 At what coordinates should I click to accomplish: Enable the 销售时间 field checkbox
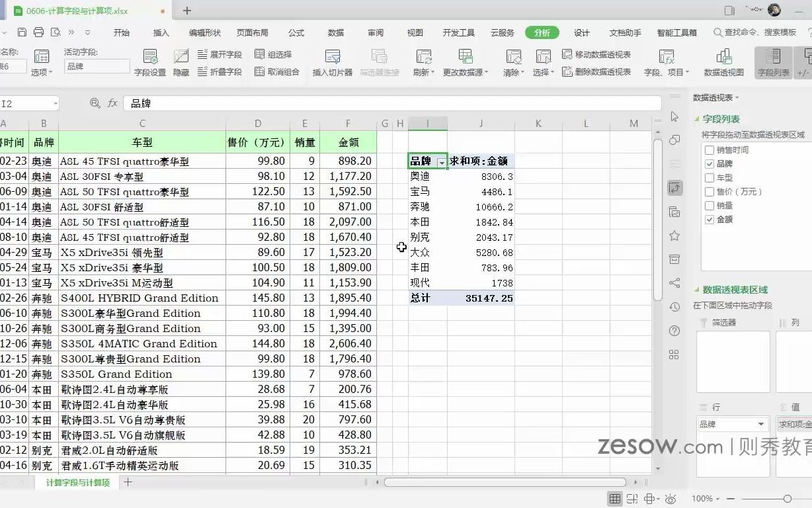pos(708,149)
